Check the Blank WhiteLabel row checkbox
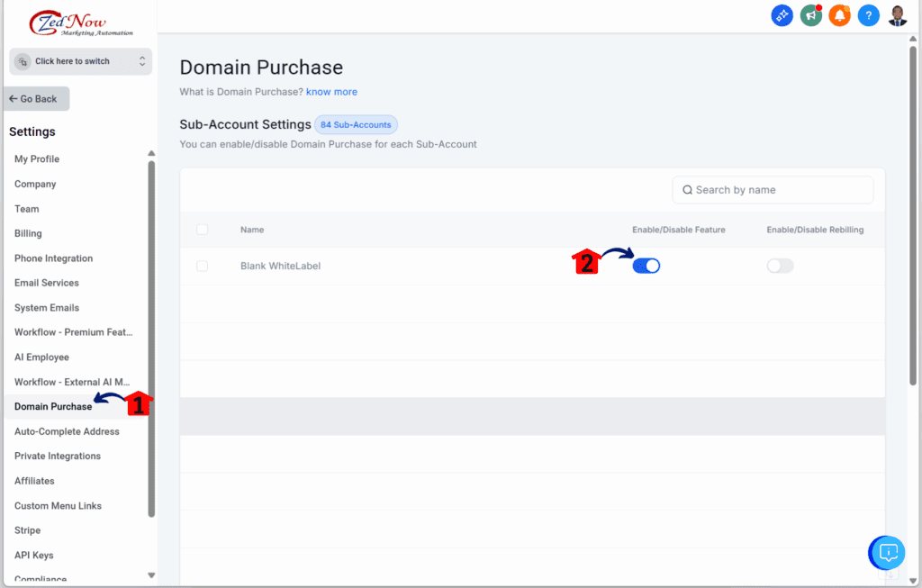Viewport: 922px width, 588px height. [x=203, y=266]
